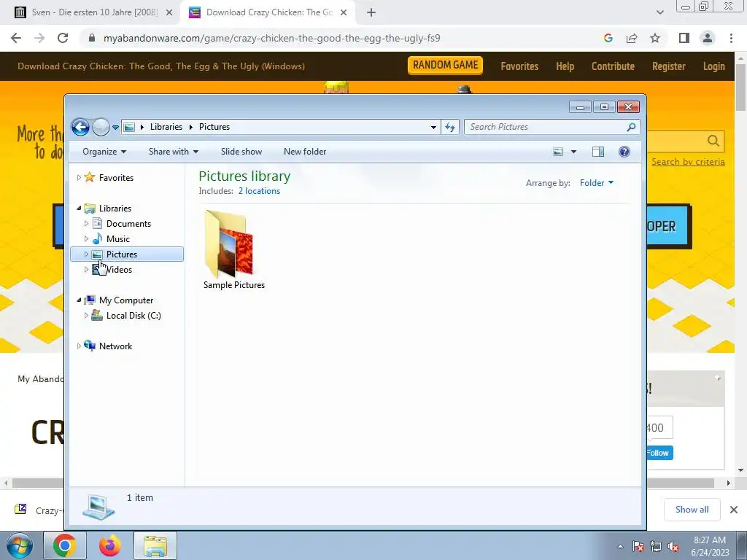Click the muted volume icon in system tray
Image resolution: width=747 pixels, height=560 pixels.
click(x=673, y=547)
